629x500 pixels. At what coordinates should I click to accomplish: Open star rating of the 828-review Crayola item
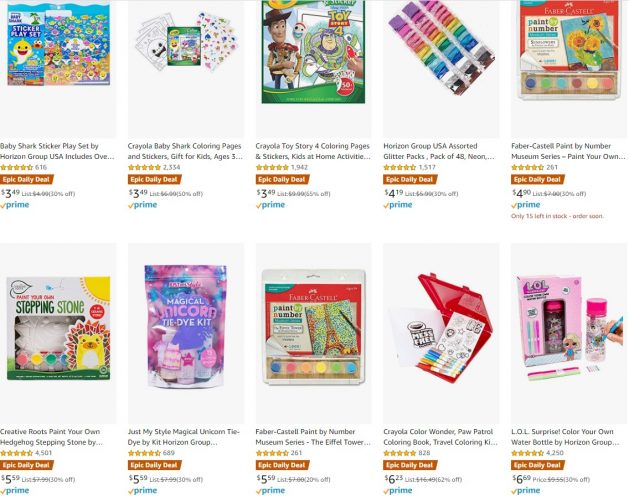coord(400,453)
